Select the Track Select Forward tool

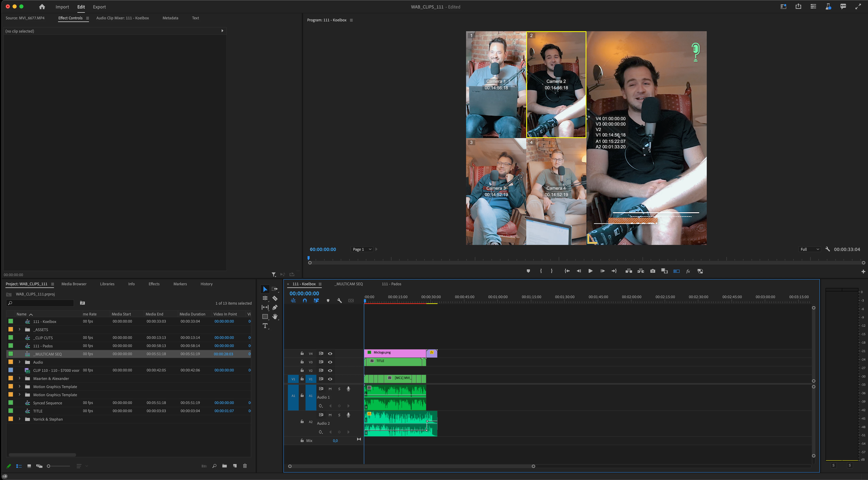(275, 289)
